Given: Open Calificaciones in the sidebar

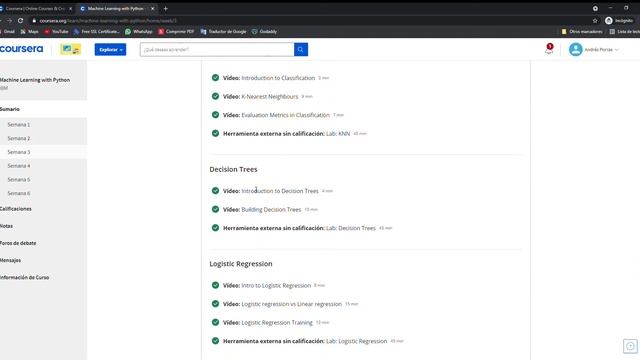Looking at the screenshot, I should pos(16,209).
